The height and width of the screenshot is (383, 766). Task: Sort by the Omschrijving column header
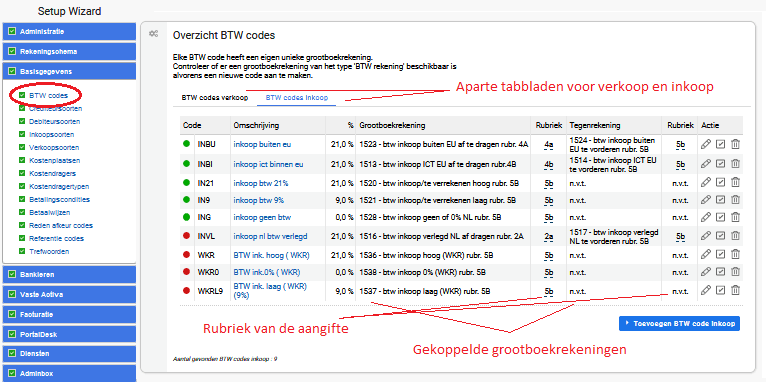click(x=256, y=126)
